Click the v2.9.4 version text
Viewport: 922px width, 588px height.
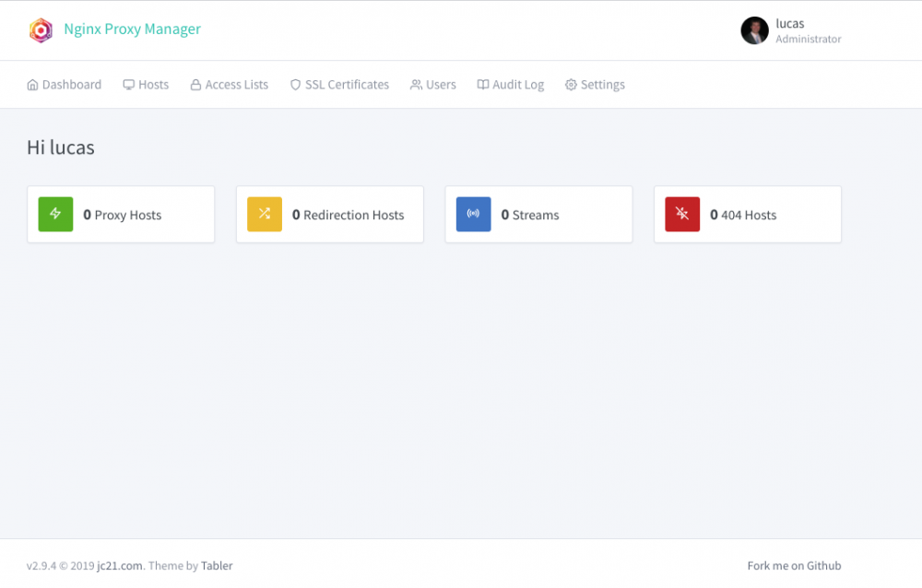click(x=41, y=566)
